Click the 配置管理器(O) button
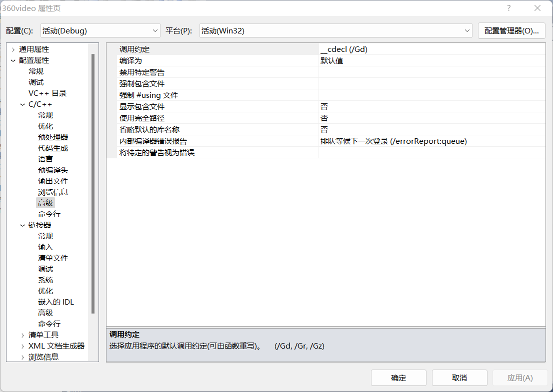The width and height of the screenshot is (553, 392). tap(511, 30)
